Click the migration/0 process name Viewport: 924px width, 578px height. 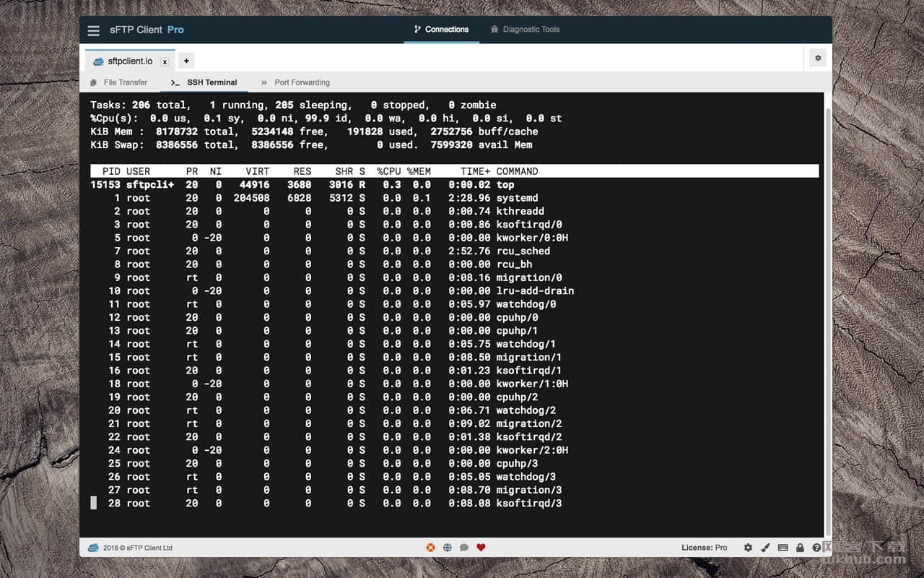pos(529,277)
